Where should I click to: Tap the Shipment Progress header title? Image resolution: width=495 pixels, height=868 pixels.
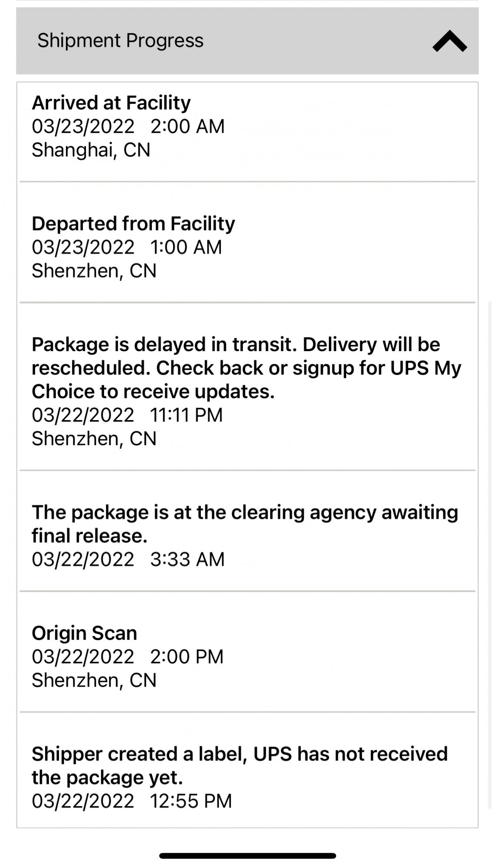click(x=120, y=40)
